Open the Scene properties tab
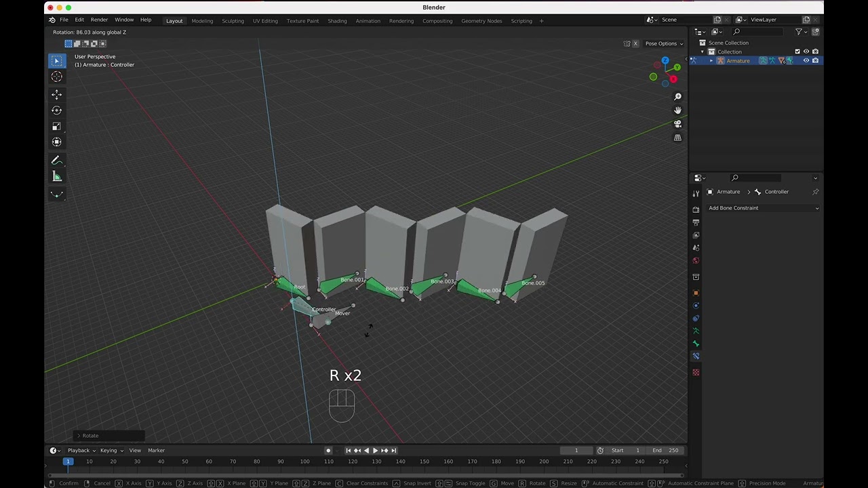Screen dimensions: 868x488 (x=696, y=248)
